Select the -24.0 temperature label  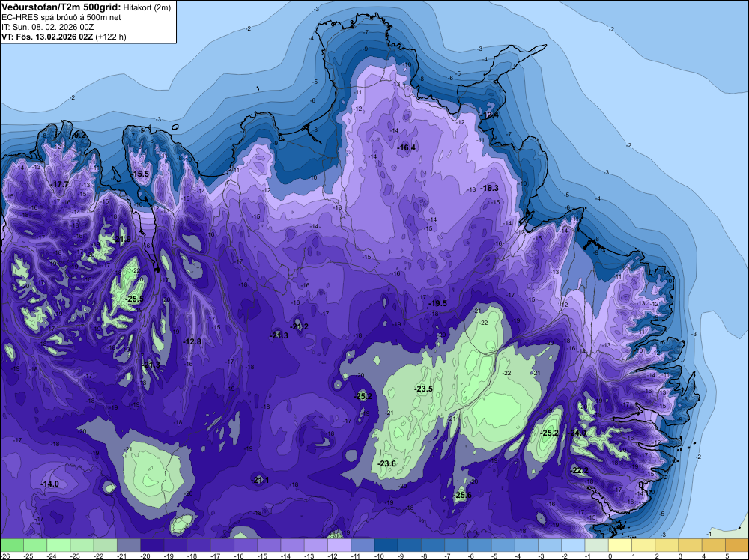pos(577,433)
